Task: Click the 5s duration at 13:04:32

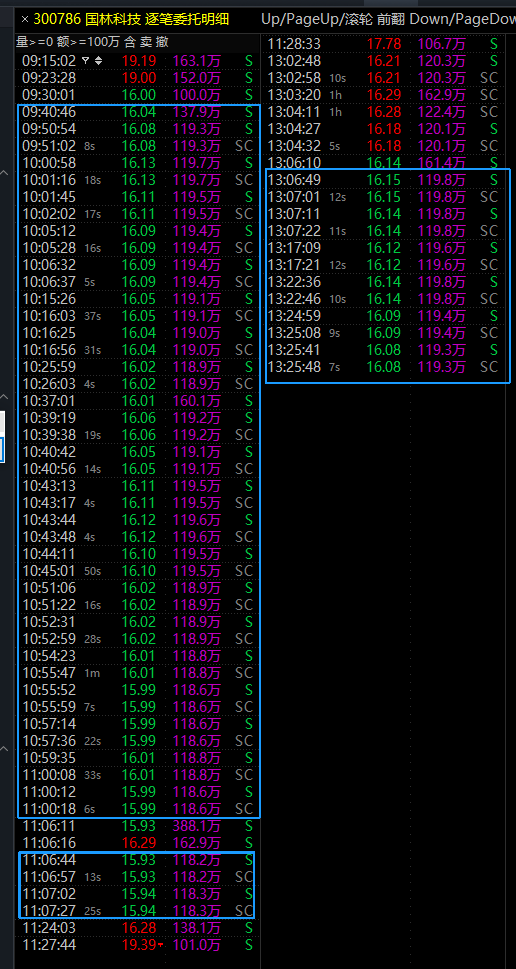Action: 335,146
